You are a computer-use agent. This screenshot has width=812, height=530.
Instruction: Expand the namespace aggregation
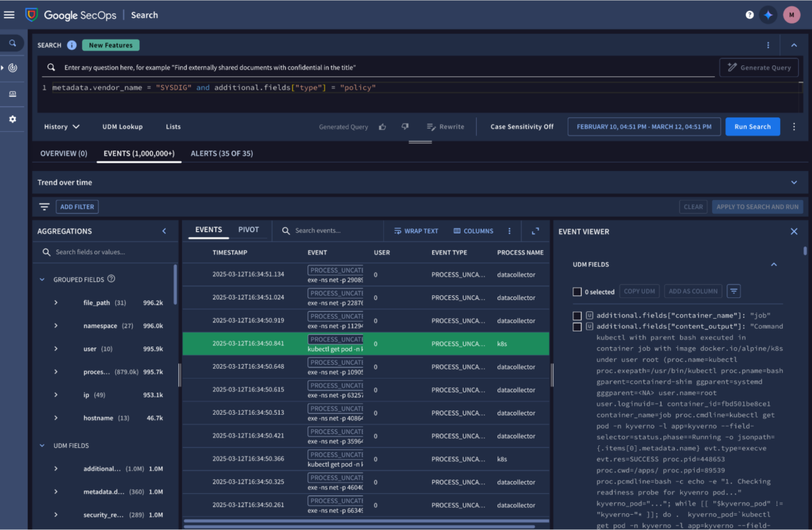[x=56, y=326]
